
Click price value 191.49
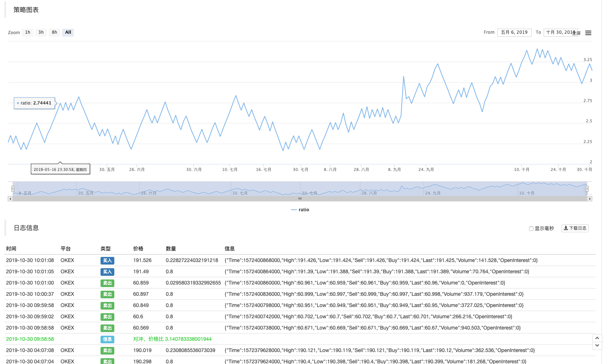click(x=141, y=271)
